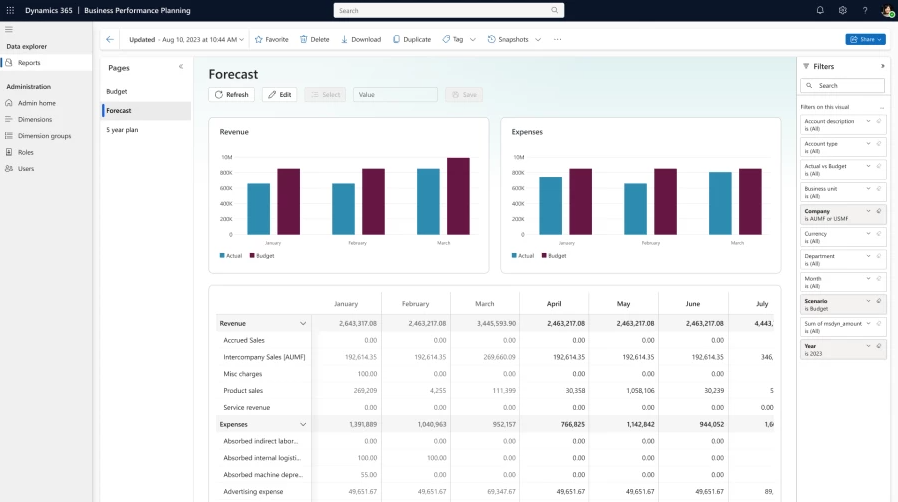This screenshot has width=898, height=502.
Task: Collapse the Filters pane arrow
Action: tap(882, 66)
